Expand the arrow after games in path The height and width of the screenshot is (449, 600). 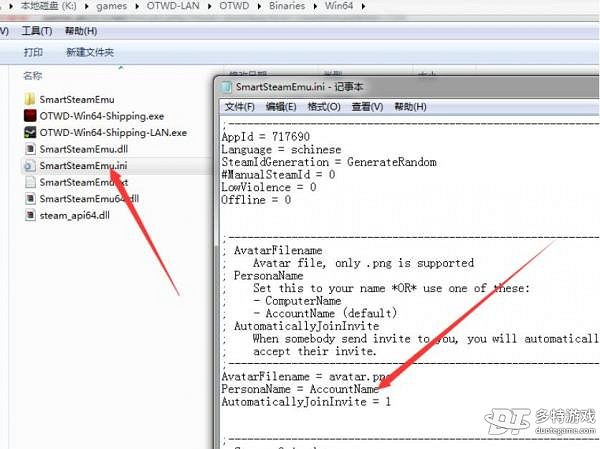pyautogui.click(x=140, y=7)
